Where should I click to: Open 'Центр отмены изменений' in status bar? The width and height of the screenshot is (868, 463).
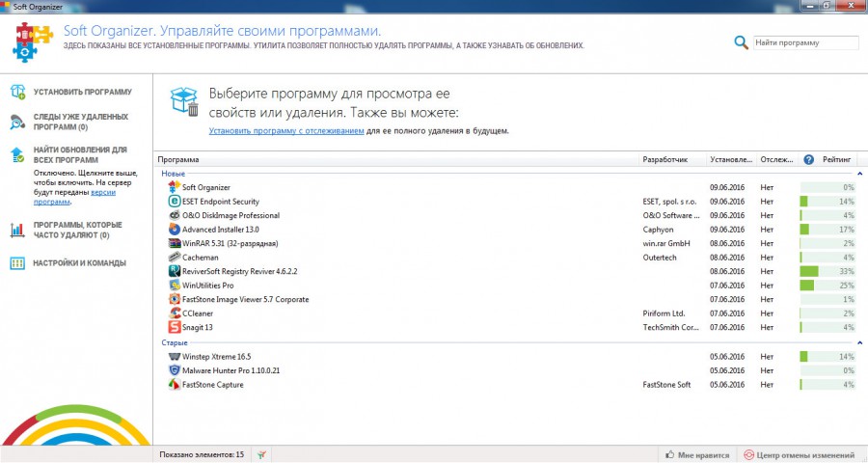pyautogui.click(x=799, y=454)
